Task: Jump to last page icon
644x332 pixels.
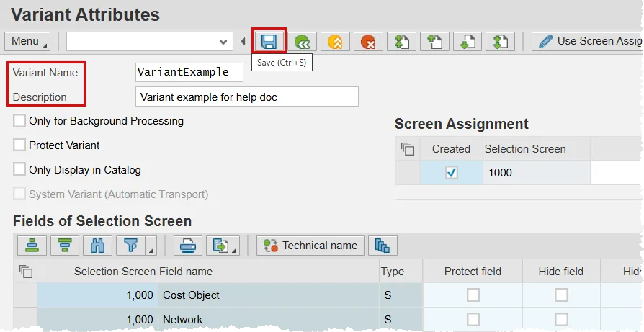Action: point(500,42)
